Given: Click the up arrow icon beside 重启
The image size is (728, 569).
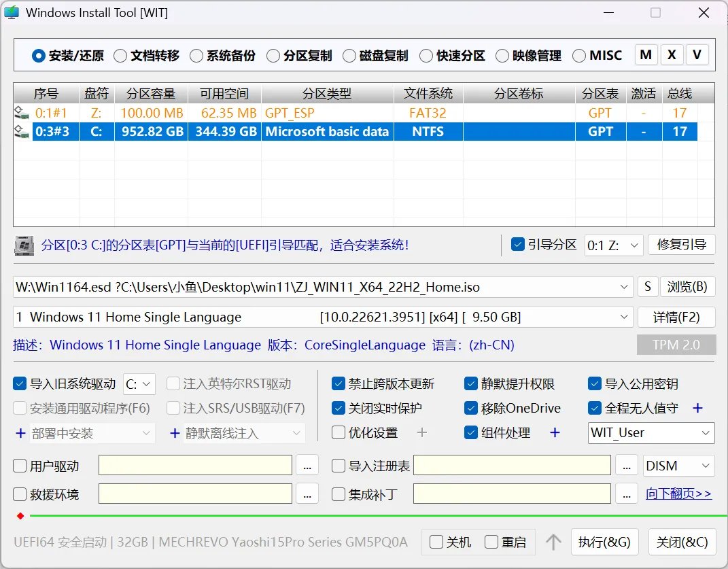Looking at the screenshot, I should click(553, 542).
